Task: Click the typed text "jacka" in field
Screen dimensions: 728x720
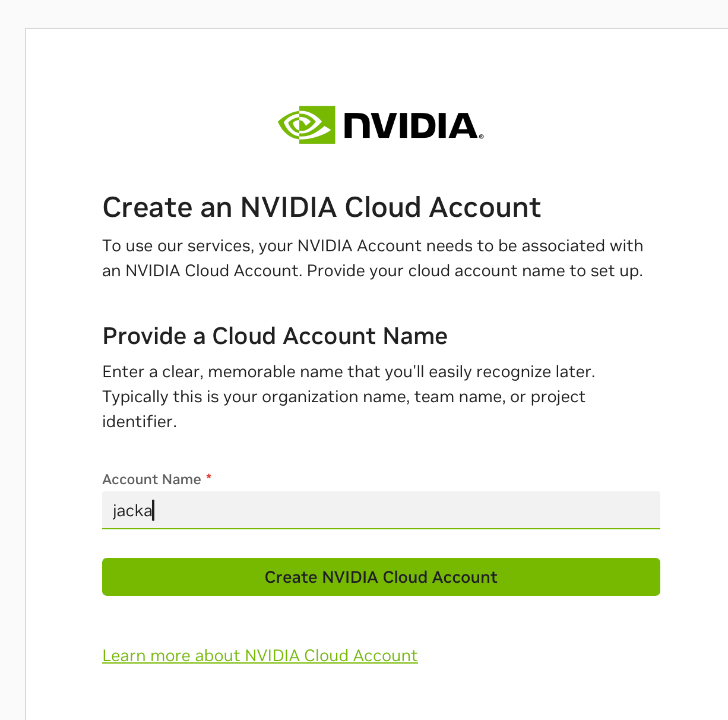Action: tap(132, 510)
